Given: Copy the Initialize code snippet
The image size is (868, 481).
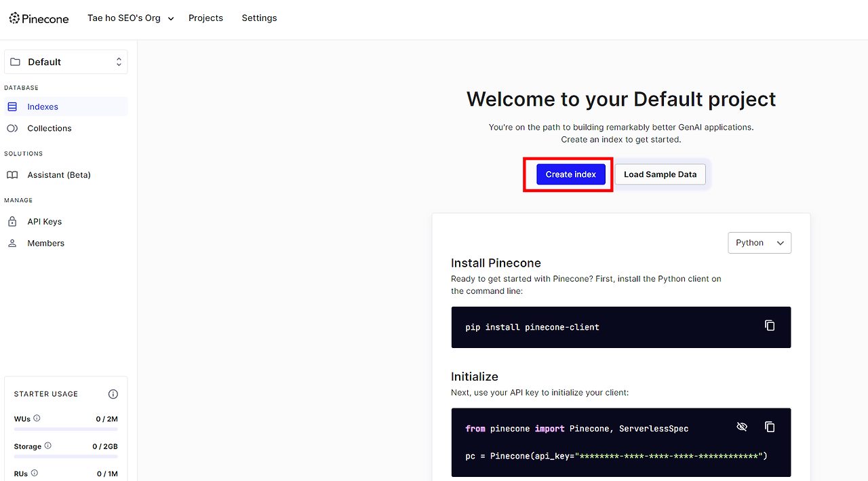Looking at the screenshot, I should [x=770, y=427].
